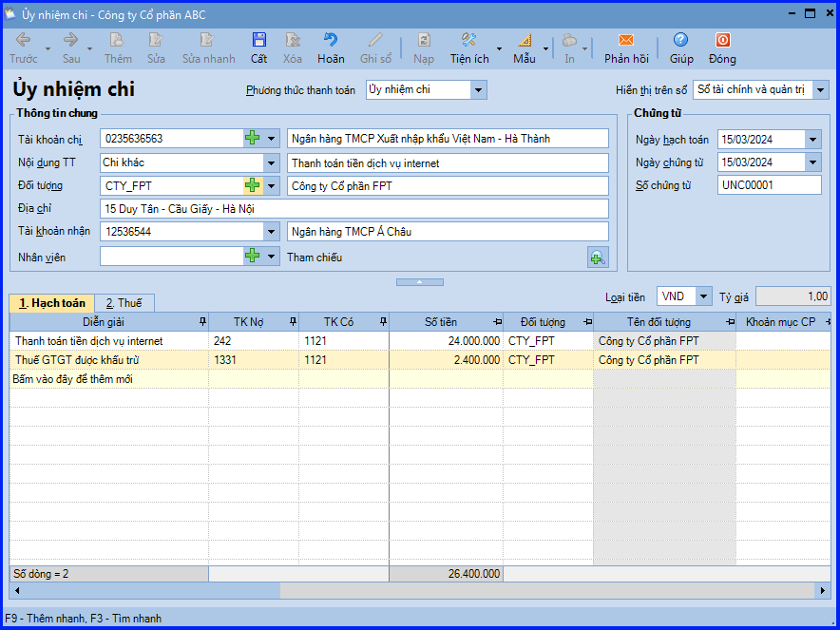The width and height of the screenshot is (840, 630).
Task: Pin the TK Nợ column
Action: coord(293,322)
